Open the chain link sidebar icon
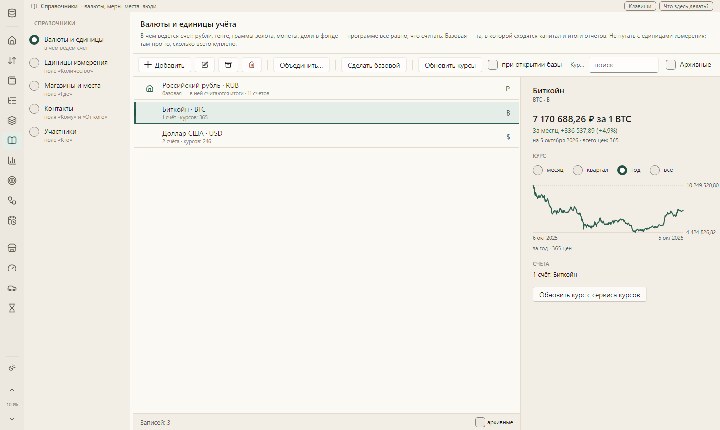The height and width of the screenshot is (430, 720). [12, 200]
